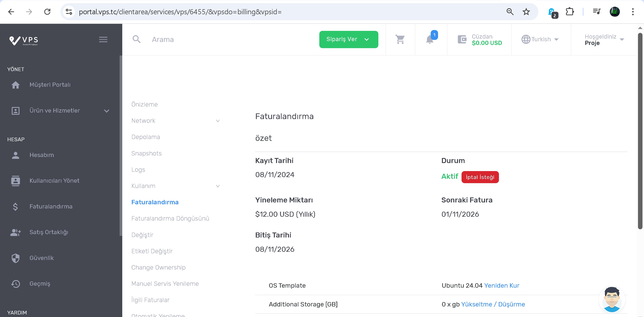The height and width of the screenshot is (317, 644).
Task: Click the $12.00 USD (Yıllık) amount
Action: (x=285, y=214)
